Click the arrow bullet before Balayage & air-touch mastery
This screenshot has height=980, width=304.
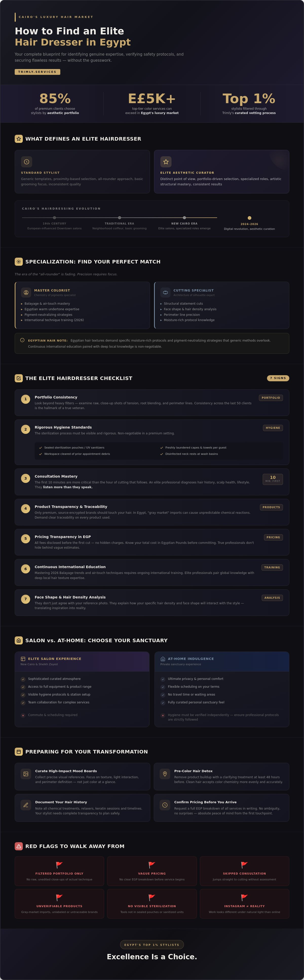(22, 304)
